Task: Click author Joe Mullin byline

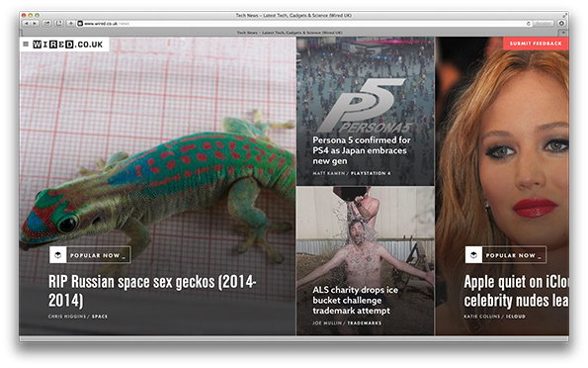Action: point(327,322)
